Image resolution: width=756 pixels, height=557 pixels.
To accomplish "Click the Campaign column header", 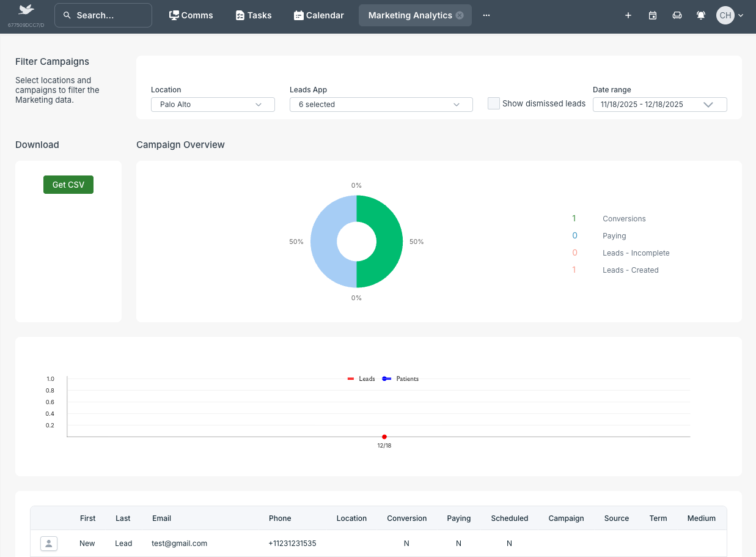I will point(567,518).
